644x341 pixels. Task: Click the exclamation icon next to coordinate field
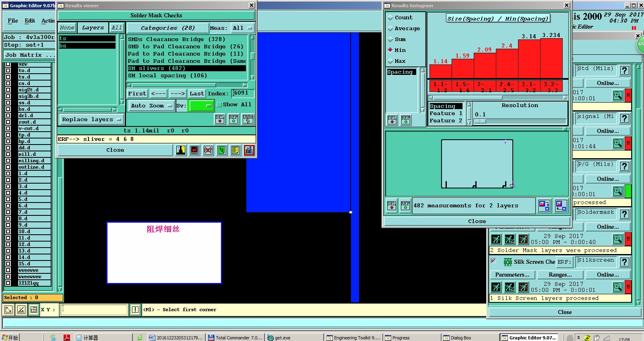135,310
